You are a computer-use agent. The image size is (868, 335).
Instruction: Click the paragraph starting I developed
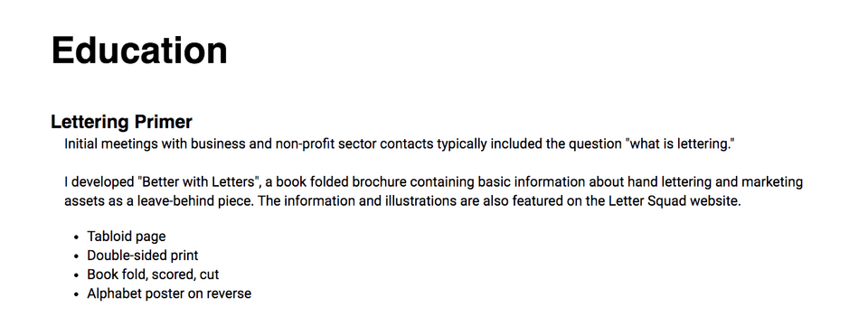433,191
